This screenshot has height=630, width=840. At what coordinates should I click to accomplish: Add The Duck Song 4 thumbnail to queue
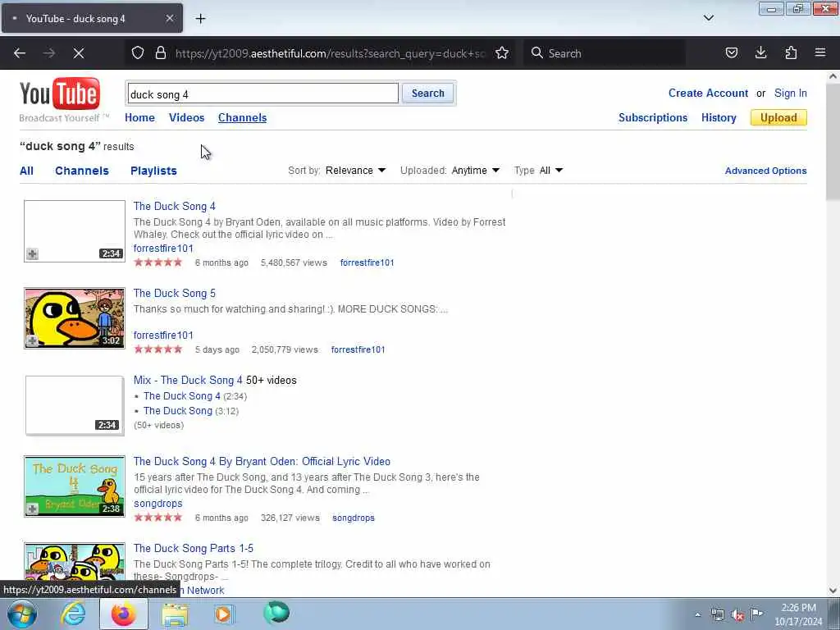tap(32, 254)
